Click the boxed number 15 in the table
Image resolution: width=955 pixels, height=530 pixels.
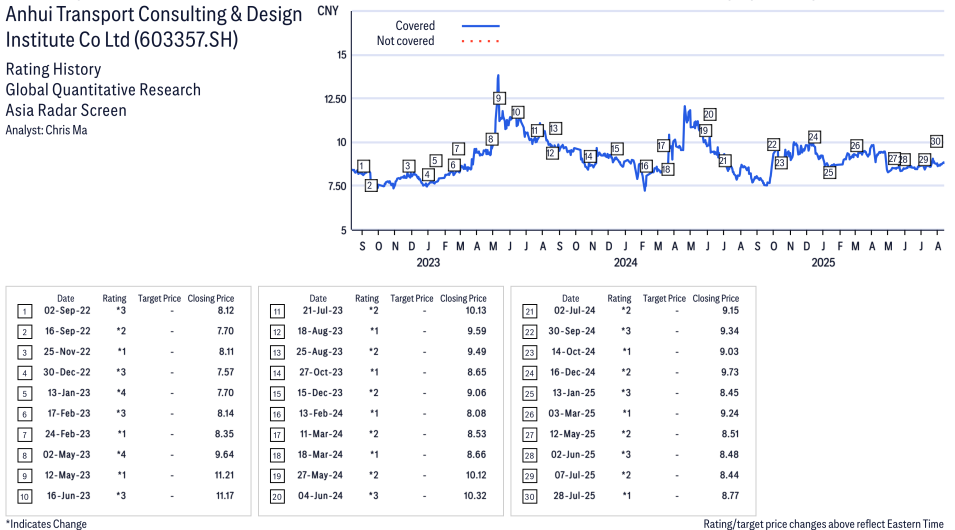click(277, 394)
